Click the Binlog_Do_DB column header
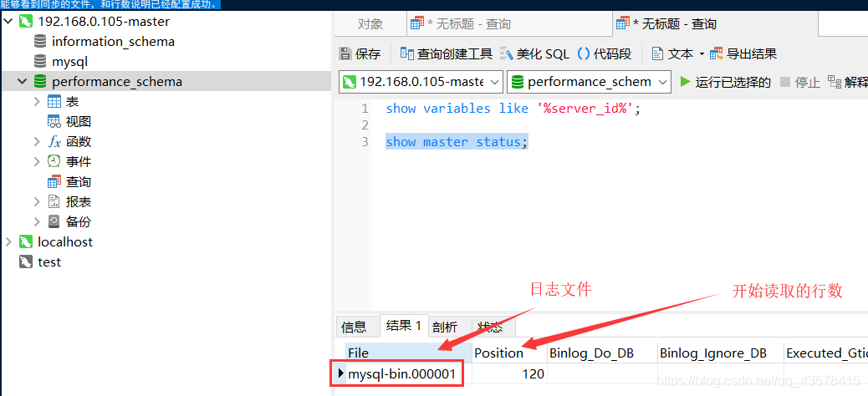The height and width of the screenshot is (396, 868). pyautogui.click(x=602, y=353)
